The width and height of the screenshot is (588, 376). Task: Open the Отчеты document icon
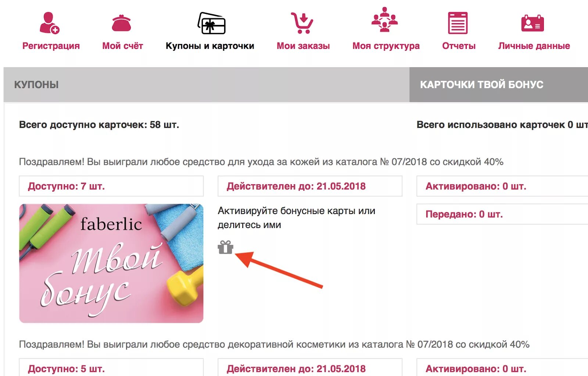(x=458, y=23)
